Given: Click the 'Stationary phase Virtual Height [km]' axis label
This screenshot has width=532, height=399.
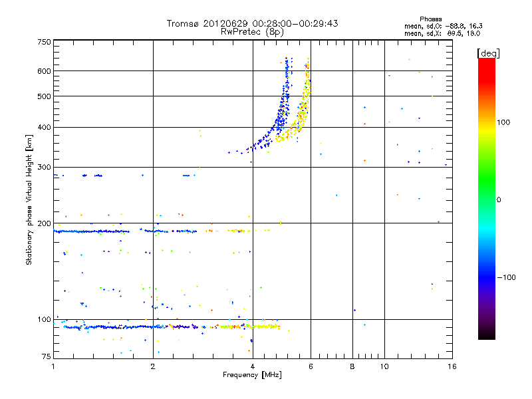Looking at the screenshot, I should tap(29, 200).
